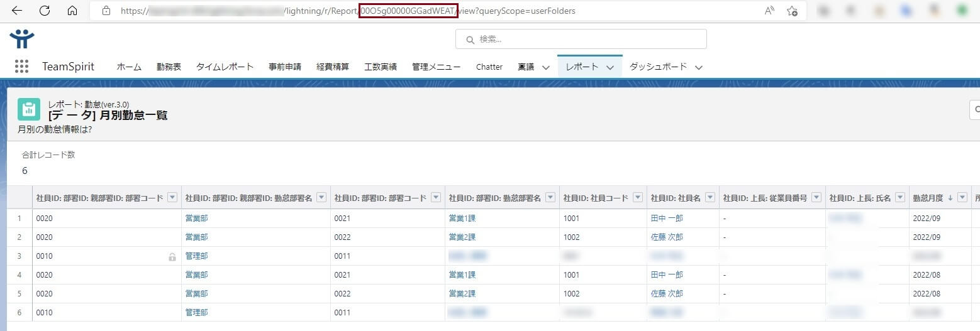Click the 検索 search field
The height and width of the screenshot is (331, 980).
(581, 39)
